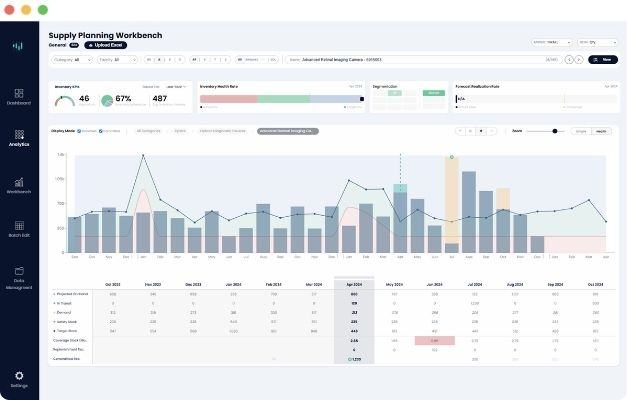Go to Batch Edit in sidebar
This screenshot has height=400, width=627.
point(19,228)
